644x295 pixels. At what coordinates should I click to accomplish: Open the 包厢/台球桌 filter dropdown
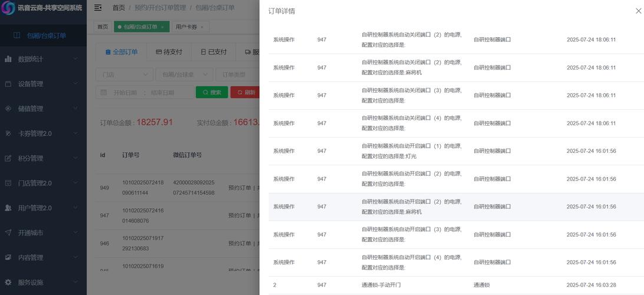184,74
